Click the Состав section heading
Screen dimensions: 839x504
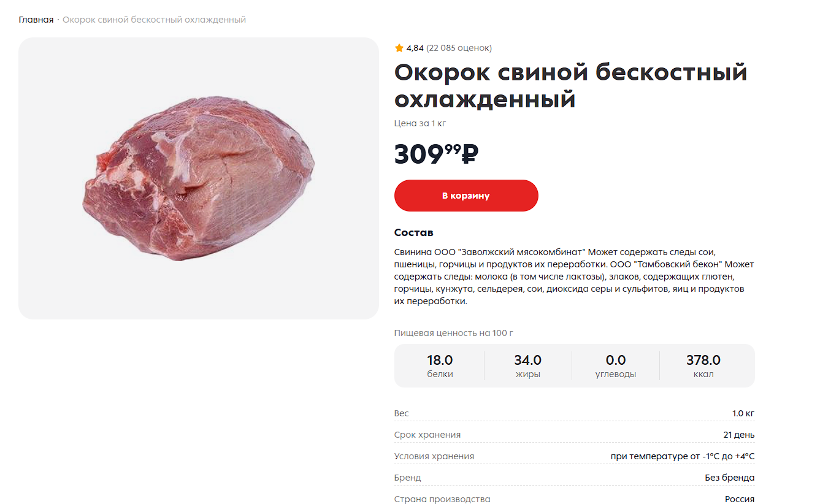click(x=414, y=232)
